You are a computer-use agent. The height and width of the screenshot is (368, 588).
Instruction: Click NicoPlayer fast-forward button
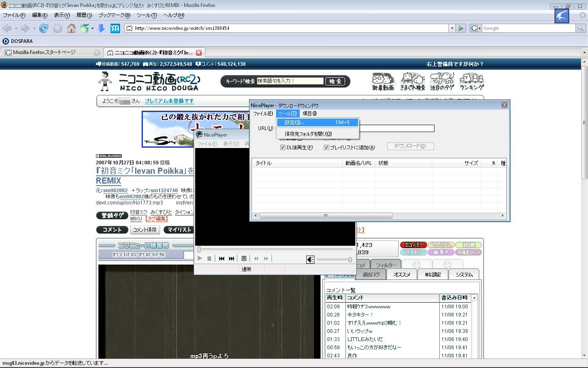(266, 258)
